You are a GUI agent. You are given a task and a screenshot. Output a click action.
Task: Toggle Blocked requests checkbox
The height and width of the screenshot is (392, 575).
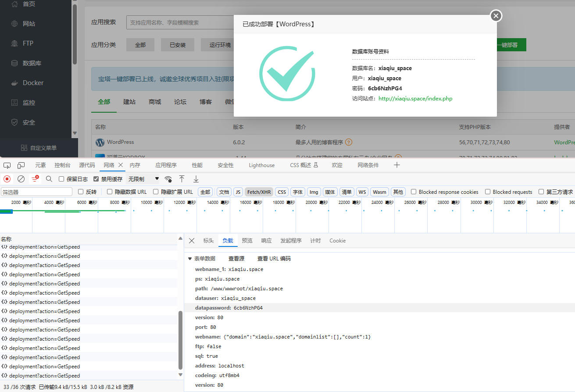488,192
